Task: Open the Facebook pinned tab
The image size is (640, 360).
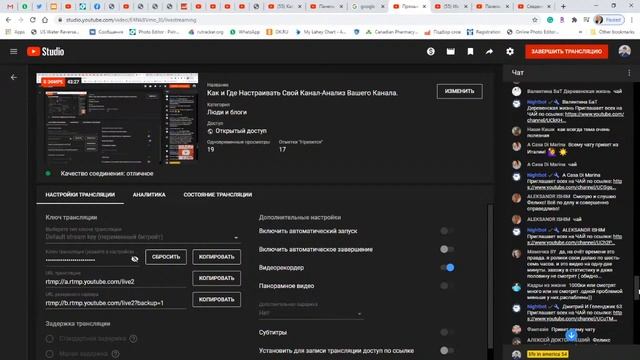Action: [97, 7]
